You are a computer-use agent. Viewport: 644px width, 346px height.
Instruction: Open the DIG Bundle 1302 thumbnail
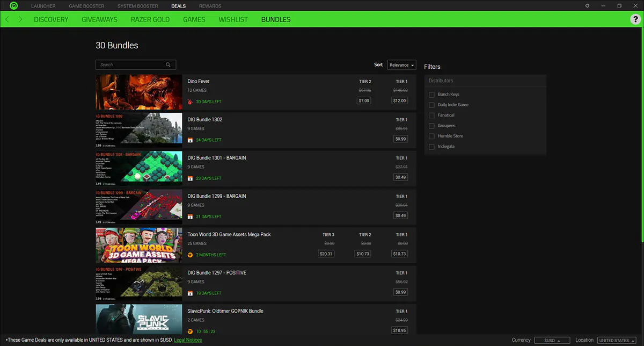(x=139, y=130)
